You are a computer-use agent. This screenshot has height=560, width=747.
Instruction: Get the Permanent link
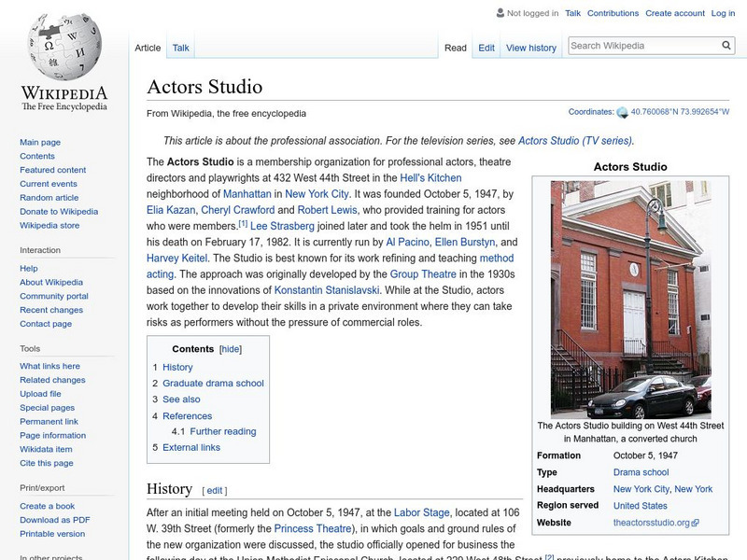tap(49, 422)
